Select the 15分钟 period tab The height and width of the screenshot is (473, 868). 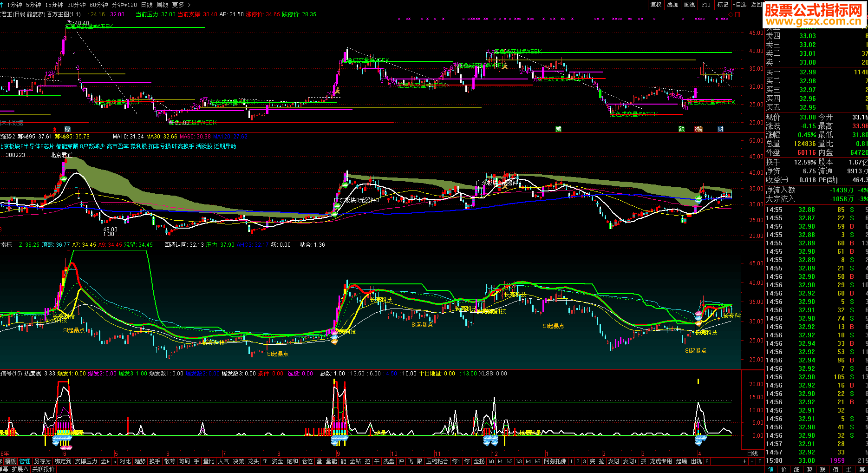pos(54,5)
